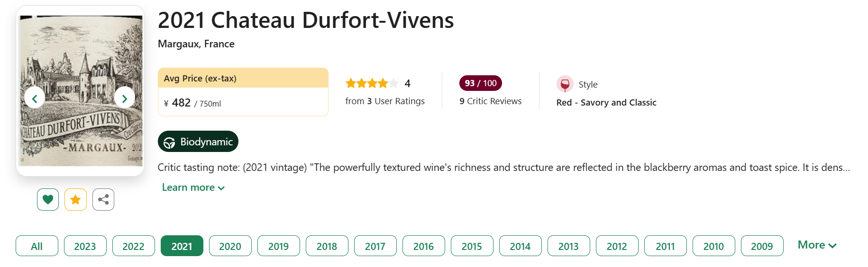
Task: Open the More vintages dropdown
Action: pyautogui.click(x=817, y=245)
